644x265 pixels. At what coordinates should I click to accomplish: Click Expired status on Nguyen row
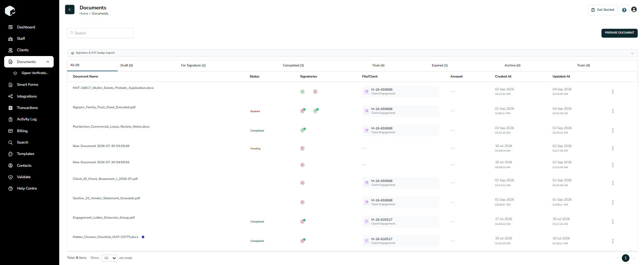point(255,111)
